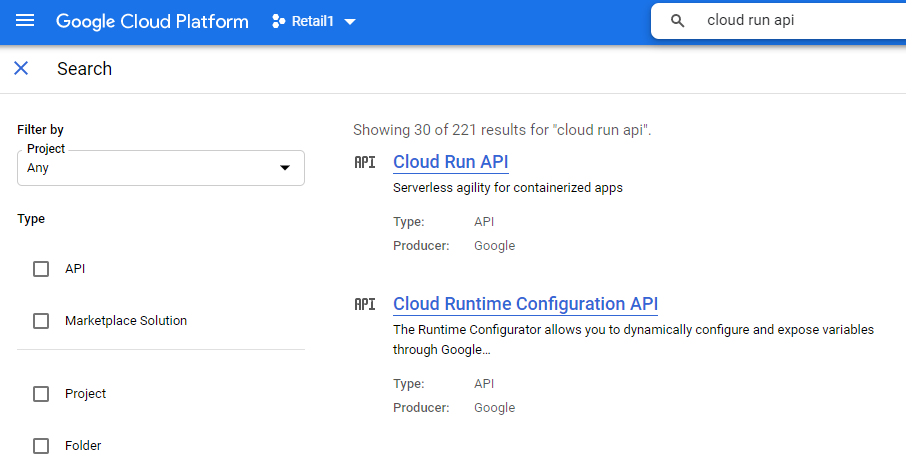Check the API type checkbox
Image resolution: width=906 pixels, height=454 pixels.
[x=41, y=269]
